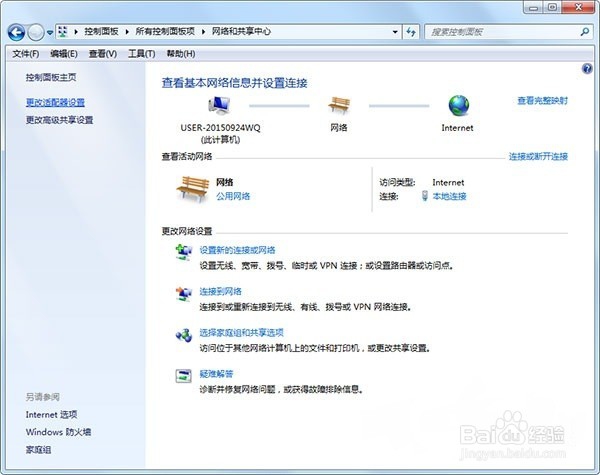
Task: Click the computer icon above USER-20150924WQ
Action: click(x=219, y=105)
